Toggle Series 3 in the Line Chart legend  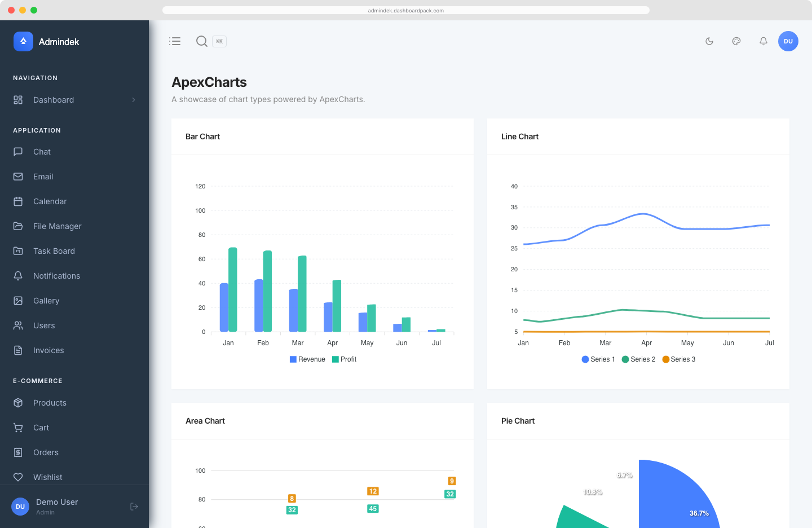(678, 359)
